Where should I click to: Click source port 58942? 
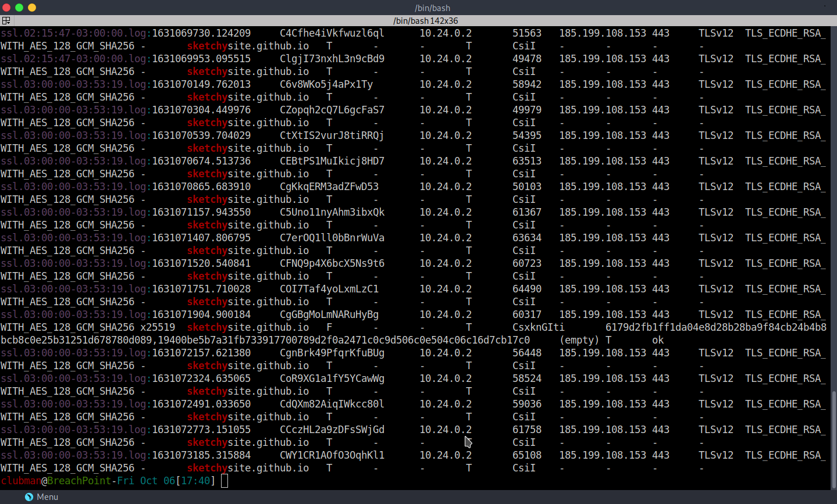click(527, 84)
